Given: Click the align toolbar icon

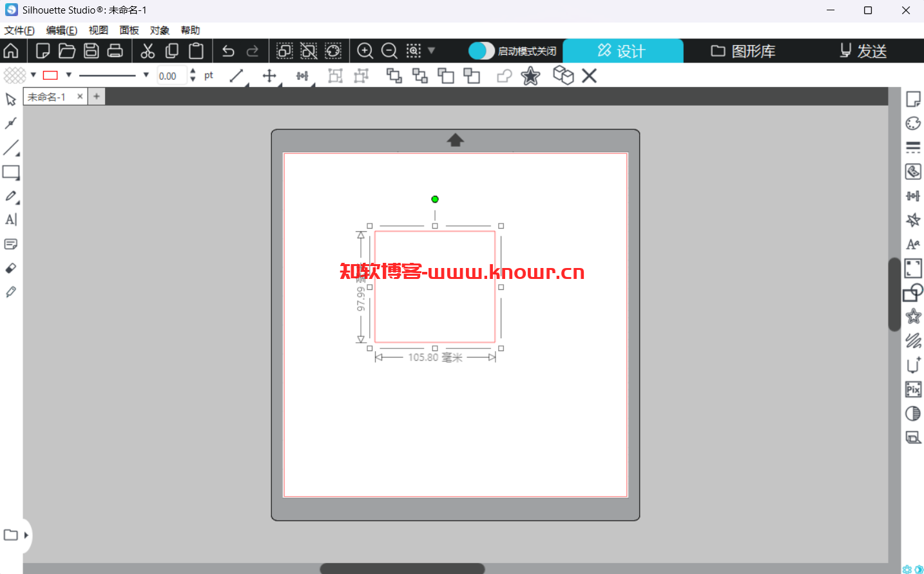Looking at the screenshot, I should tap(302, 76).
